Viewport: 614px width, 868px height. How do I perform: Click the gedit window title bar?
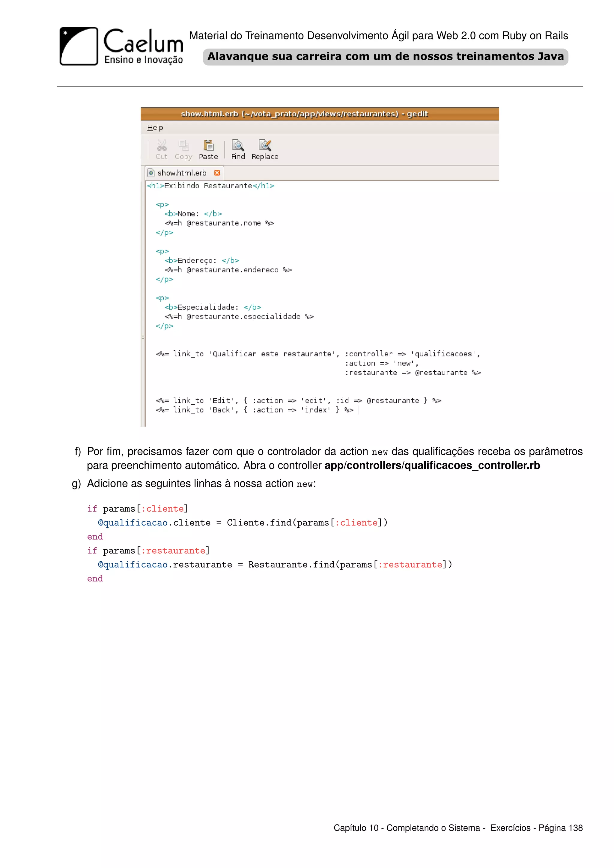320,114
